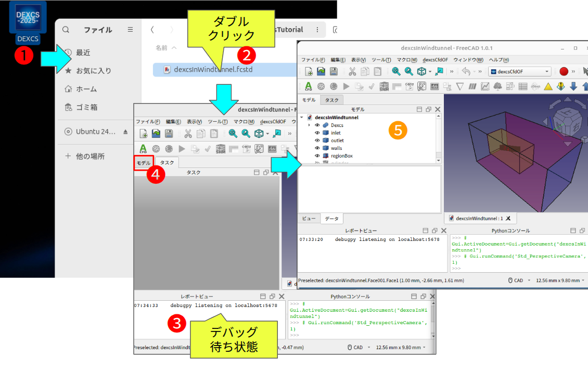Image resolution: width=588 pixels, height=370 pixels.
Task: Select the dexcsInWindtunnel.fcstd file
Action: point(213,69)
